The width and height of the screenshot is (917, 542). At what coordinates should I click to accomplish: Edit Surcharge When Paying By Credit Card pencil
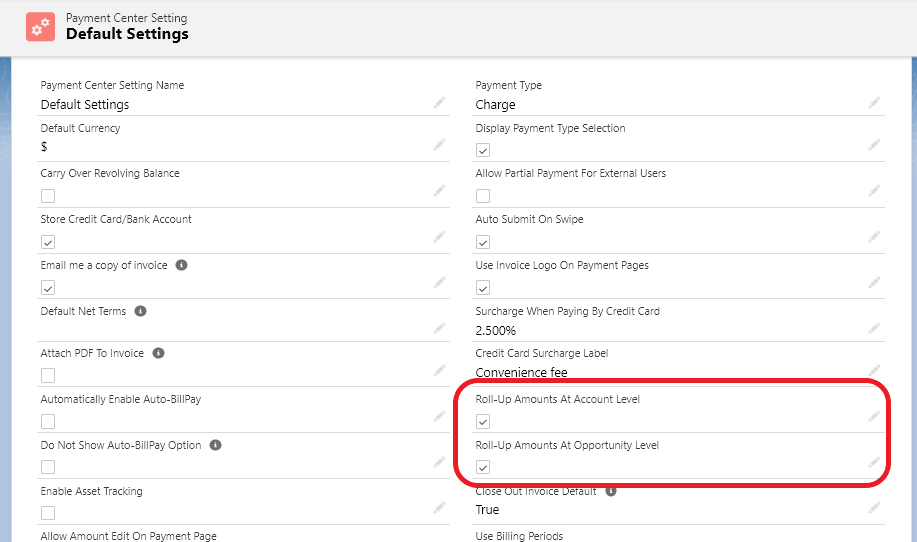pos(874,328)
